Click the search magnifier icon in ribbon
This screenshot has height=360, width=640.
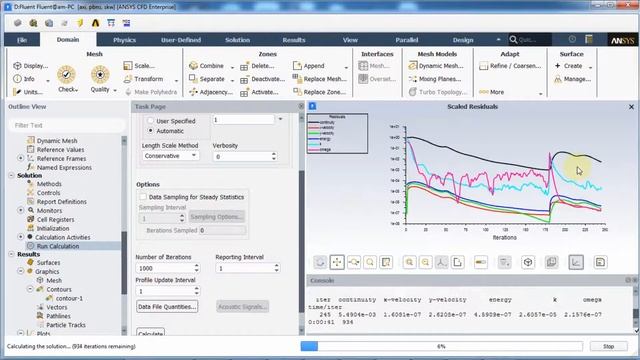513,40
